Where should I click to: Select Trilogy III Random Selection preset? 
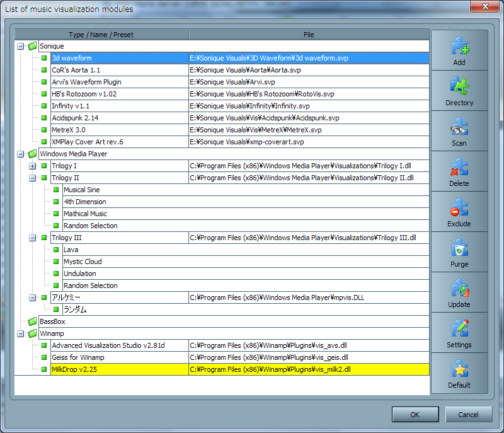[90, 286]
